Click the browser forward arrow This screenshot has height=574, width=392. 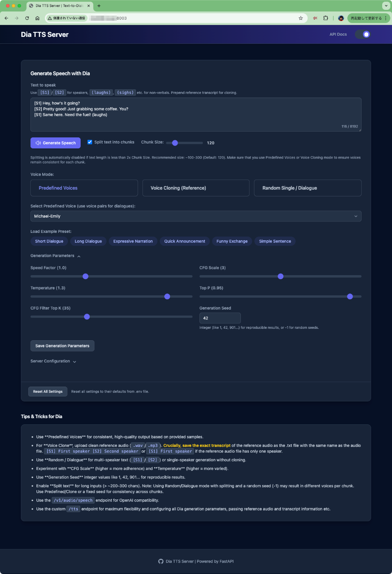[x=16, y=18]
